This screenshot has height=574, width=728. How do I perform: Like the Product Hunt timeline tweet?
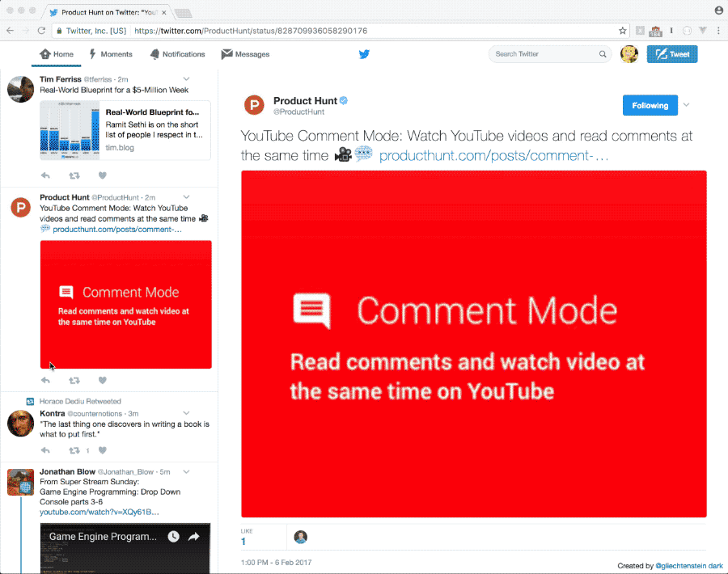pos(103,381)
